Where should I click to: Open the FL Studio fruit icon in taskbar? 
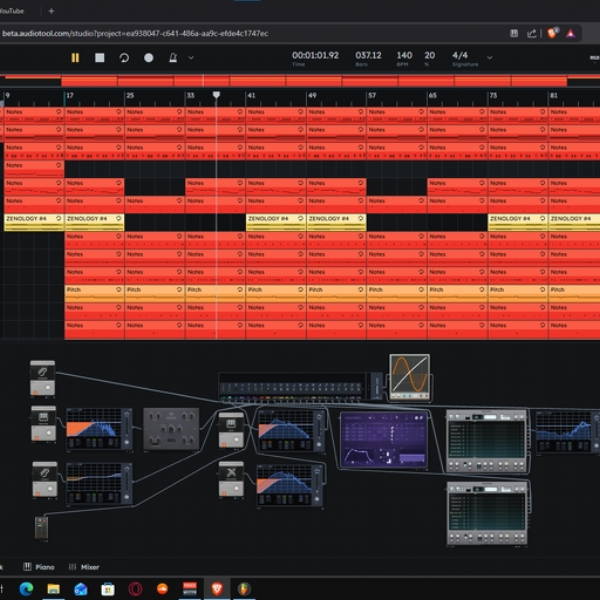coord(244,589)
